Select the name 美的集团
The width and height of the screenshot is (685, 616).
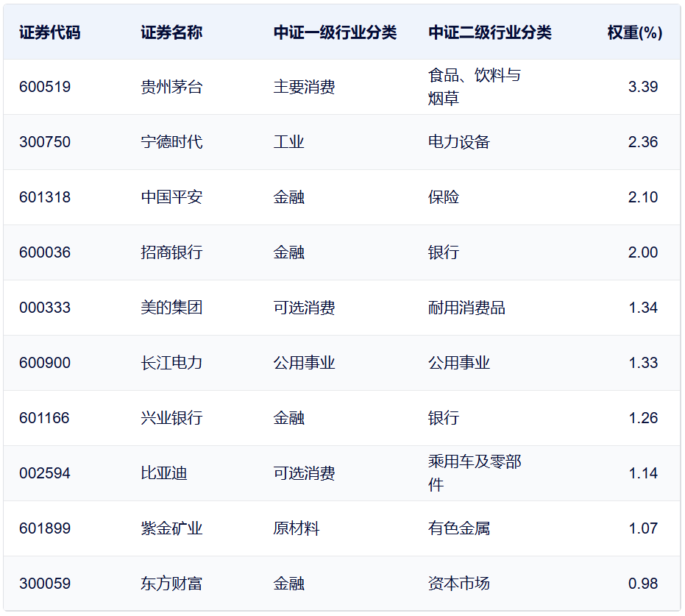171,308
